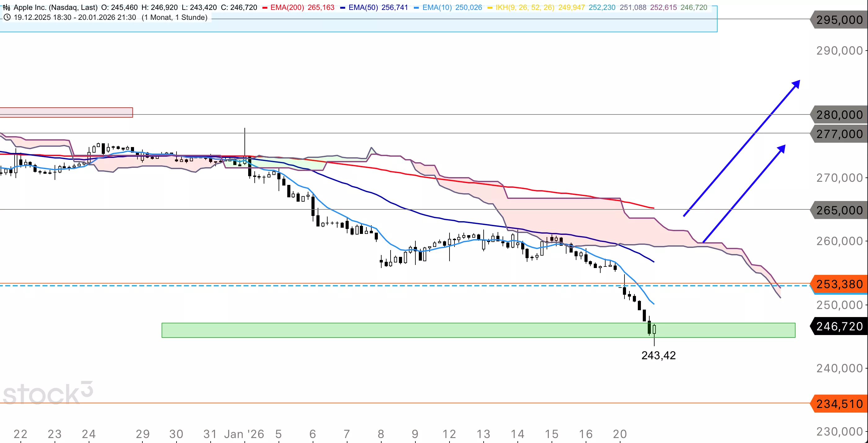Click the gray 295,000 price level tag
868x443 pixels.
pyautogui.click(x=839, y=20)
